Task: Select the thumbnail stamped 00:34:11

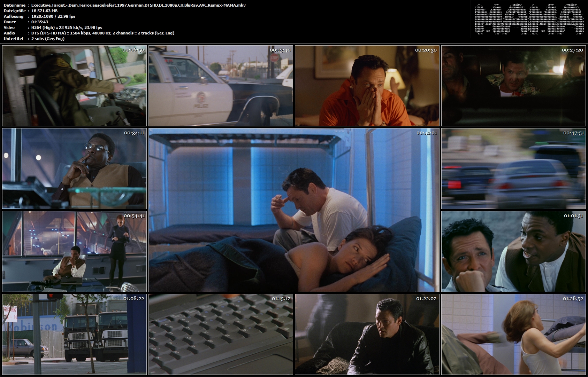Action: pos(74,168)
